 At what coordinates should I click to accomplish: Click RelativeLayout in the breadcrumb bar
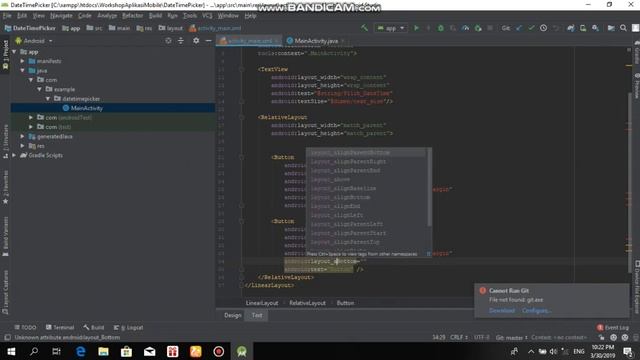(307, 303)
